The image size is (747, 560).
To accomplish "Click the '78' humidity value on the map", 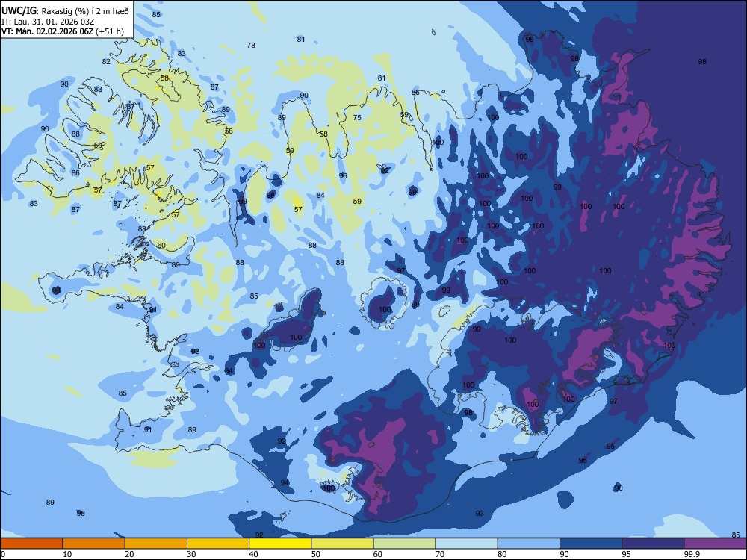I will [x=251, y=46].
